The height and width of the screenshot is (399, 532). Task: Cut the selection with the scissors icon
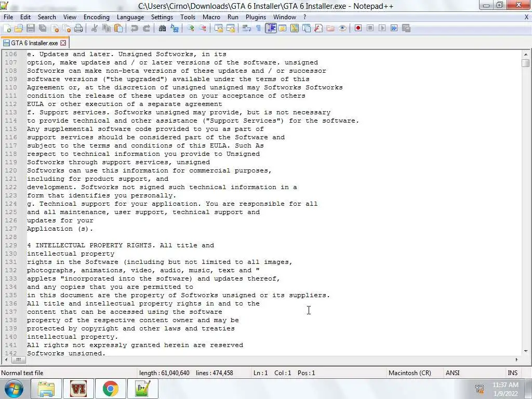click(x=95, y=29)
